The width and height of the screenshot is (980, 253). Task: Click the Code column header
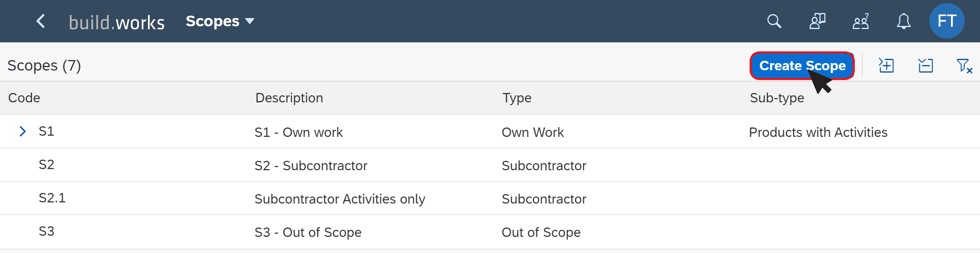pos(24,98)
